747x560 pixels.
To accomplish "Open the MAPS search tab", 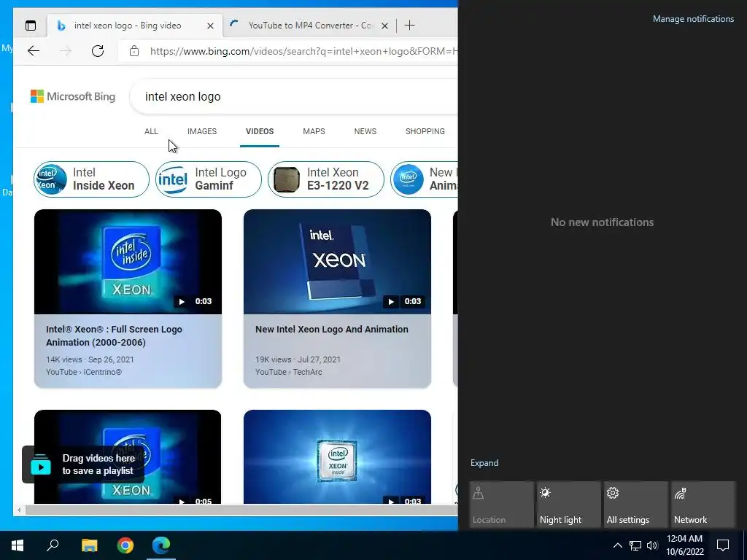I will (x=314, y=131).
